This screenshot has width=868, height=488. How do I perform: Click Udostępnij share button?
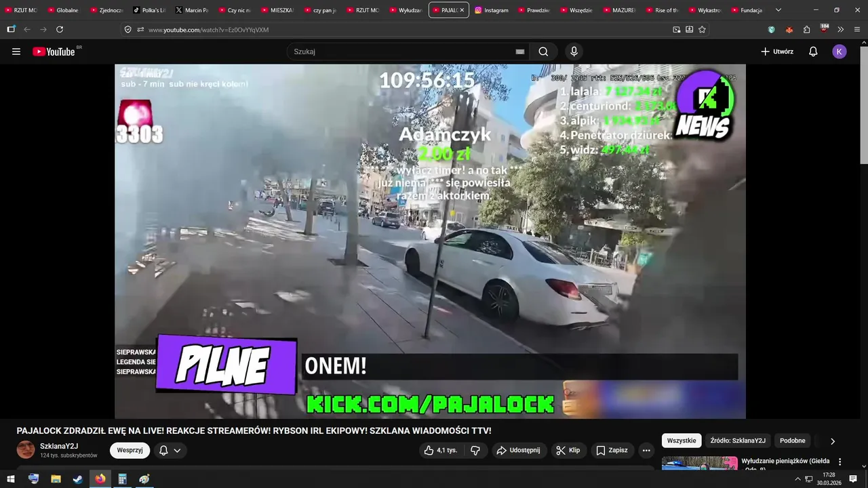[x=518, y=450]
